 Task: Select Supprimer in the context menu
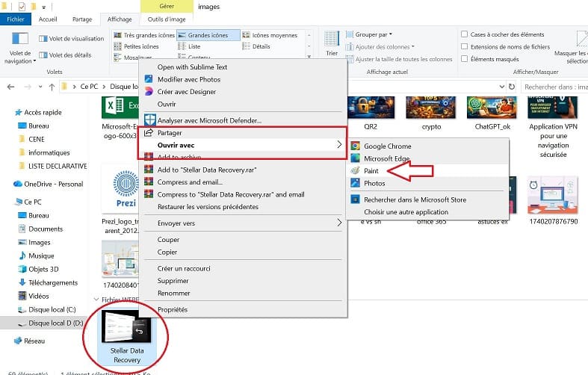point(173,281)
